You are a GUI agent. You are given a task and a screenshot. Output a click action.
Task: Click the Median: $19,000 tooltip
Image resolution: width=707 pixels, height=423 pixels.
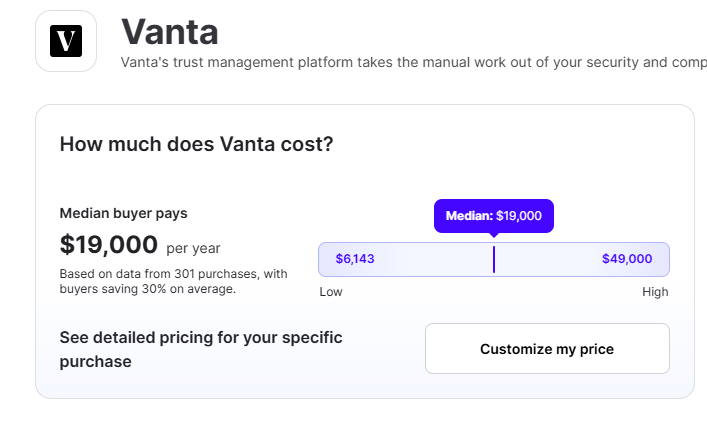pos(494,216)
